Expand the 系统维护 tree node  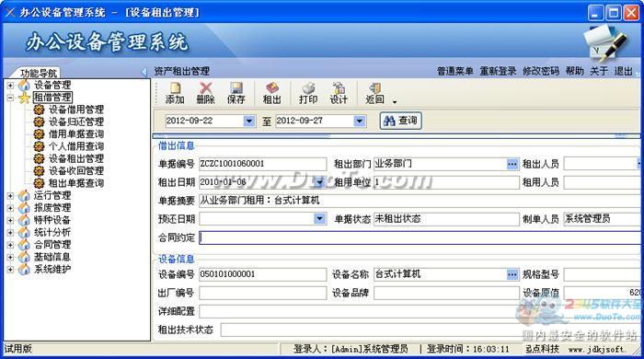point(10,270)
